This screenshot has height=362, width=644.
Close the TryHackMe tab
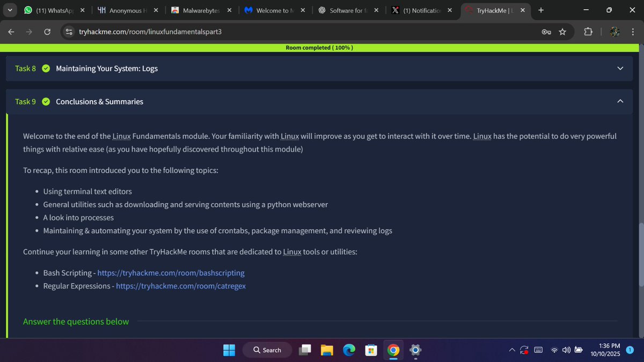[523, 10]
